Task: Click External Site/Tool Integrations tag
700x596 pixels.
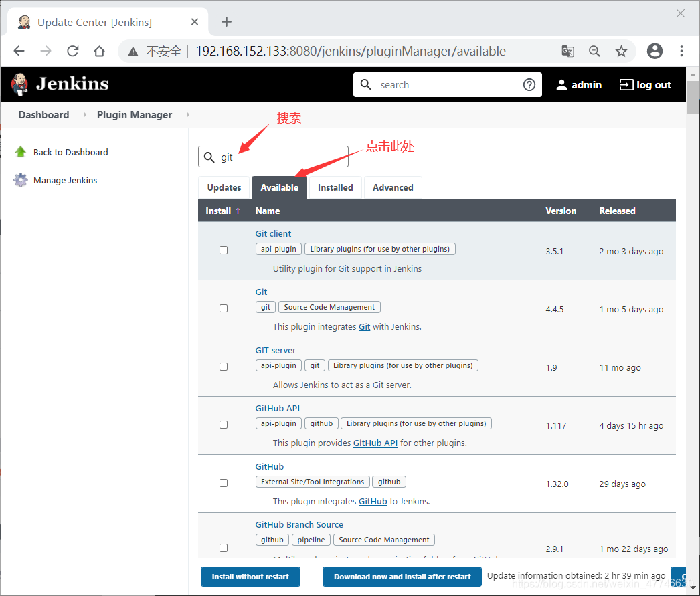Action: click(x=313, y=482)
